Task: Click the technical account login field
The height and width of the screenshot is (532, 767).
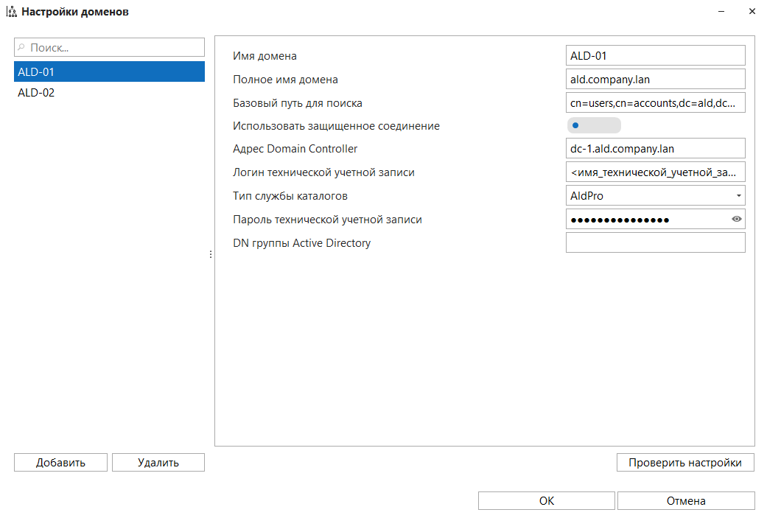Action: point(656,172)
